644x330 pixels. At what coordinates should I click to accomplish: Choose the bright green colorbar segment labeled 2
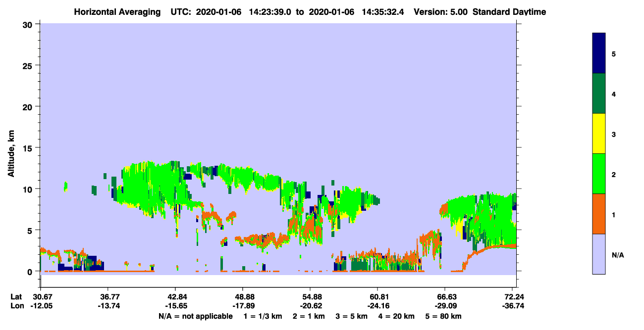(x=599, y=174)
